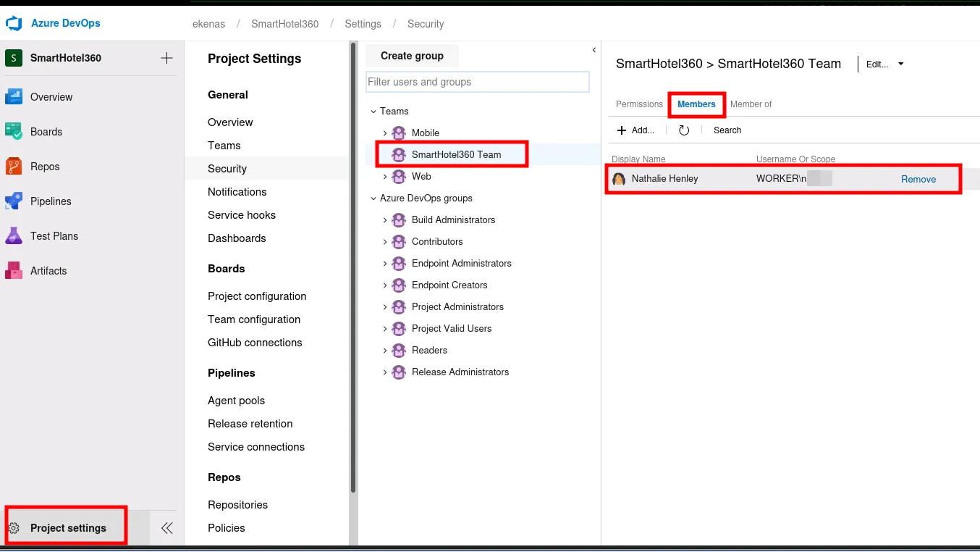
Task: Select Project Administrators group in tree
Action: point(457,307)
